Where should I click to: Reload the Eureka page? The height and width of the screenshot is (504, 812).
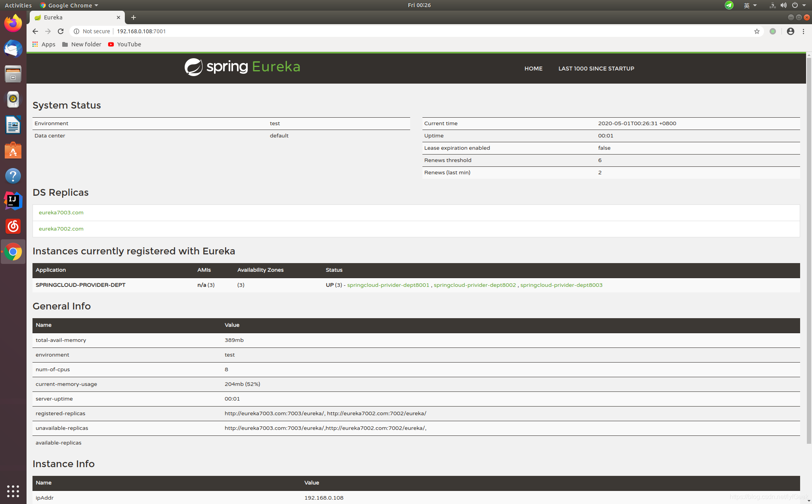click(x=61, y=31)
